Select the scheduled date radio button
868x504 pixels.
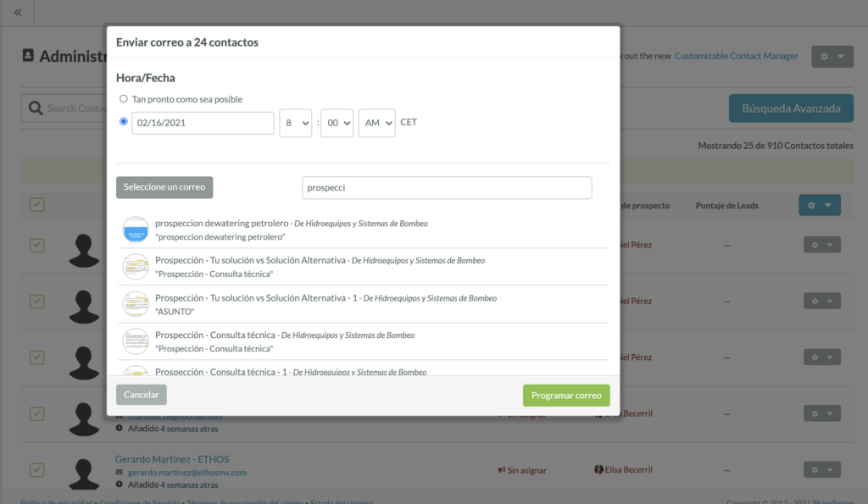[124, 122]
